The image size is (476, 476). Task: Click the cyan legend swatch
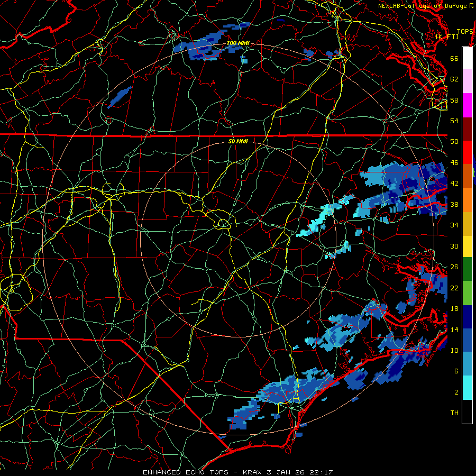point(467,388)
